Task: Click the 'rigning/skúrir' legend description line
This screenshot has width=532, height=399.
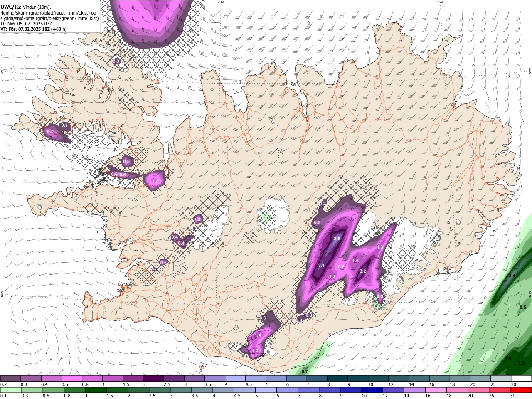Action: (48, 12)
